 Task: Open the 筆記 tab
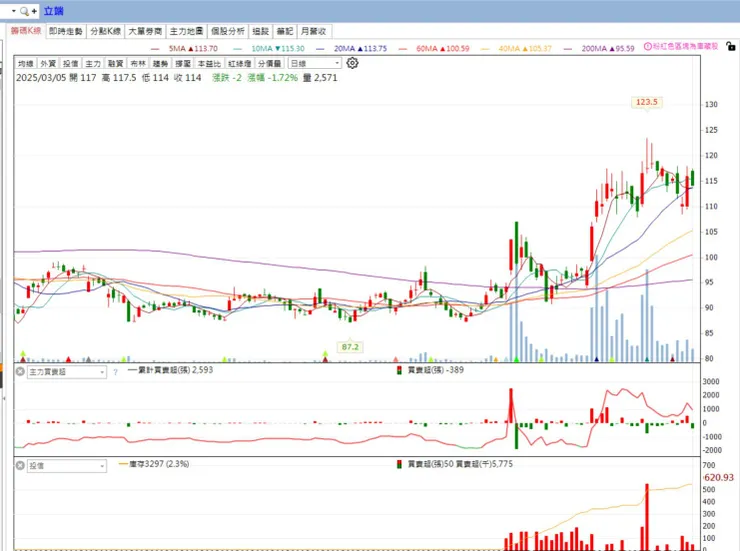285,31
